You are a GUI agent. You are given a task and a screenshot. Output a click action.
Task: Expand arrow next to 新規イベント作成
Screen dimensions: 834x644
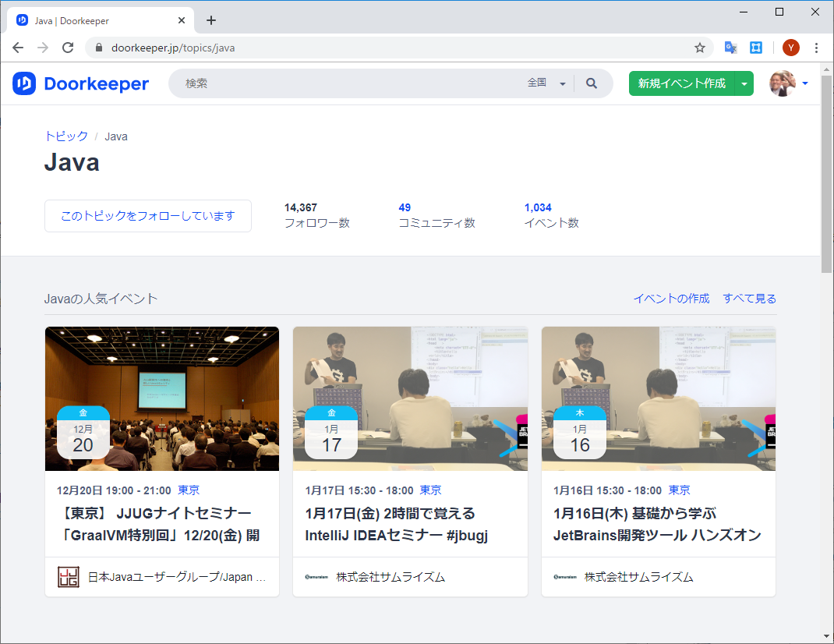(744, 83)
